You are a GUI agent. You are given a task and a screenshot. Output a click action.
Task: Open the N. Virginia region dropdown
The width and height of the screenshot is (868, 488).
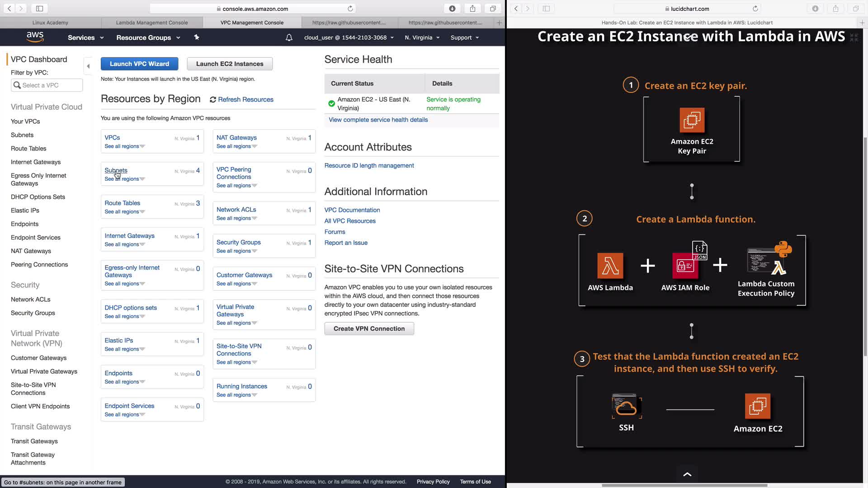pyautogui.click(x=422, y=38)
